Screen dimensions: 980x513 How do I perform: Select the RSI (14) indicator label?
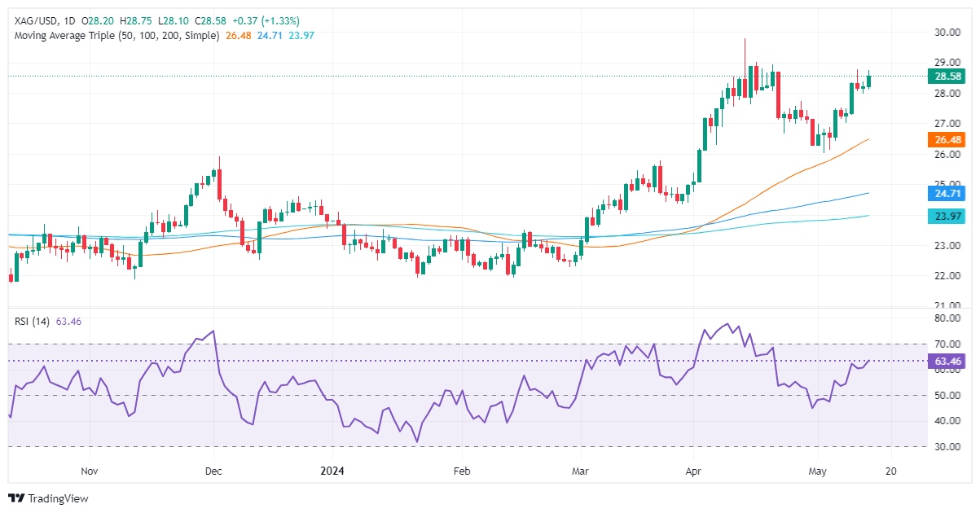(33, 322)
